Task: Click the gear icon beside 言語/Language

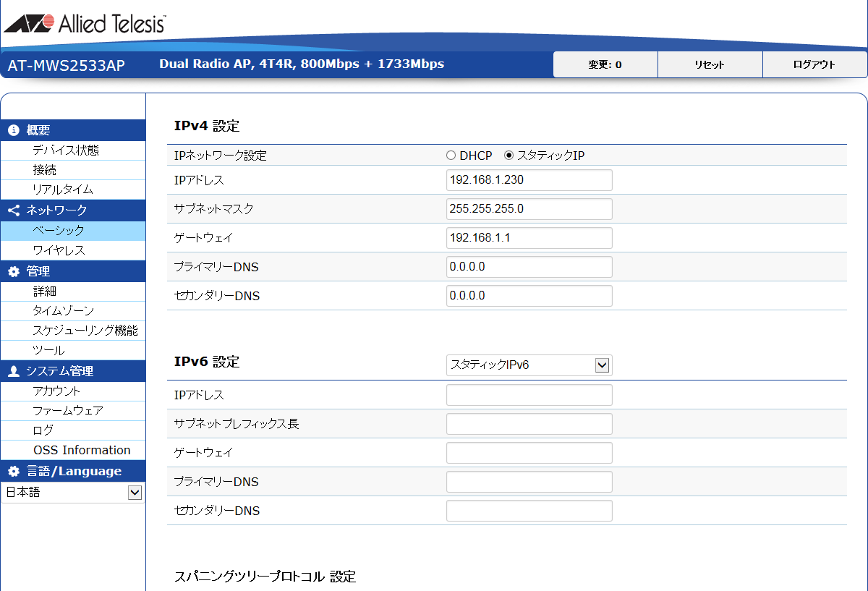Action: pyautogui.click(x=13, y=472)
